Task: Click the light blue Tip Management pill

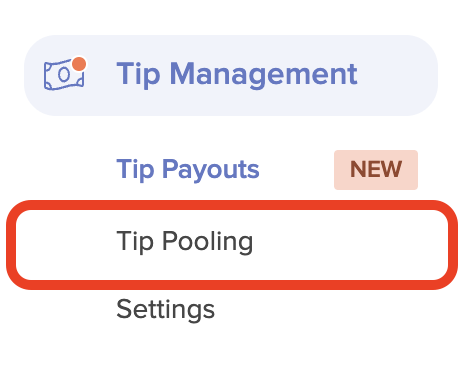Action: point(231,75)
